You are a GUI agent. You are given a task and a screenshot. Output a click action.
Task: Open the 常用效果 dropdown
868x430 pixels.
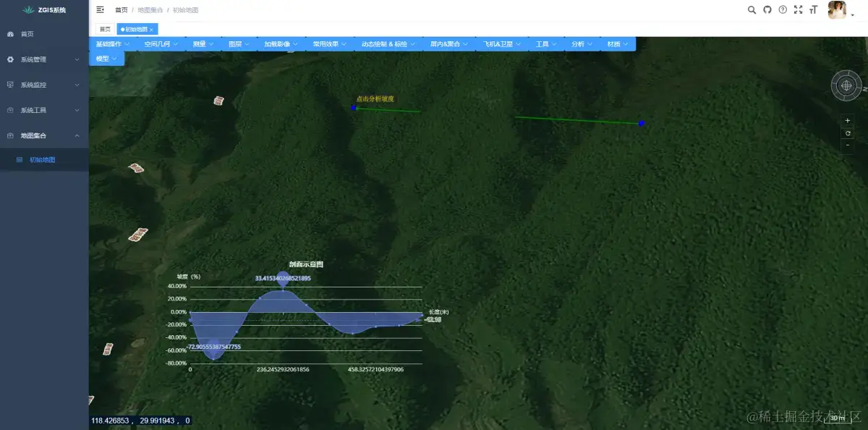329,44
